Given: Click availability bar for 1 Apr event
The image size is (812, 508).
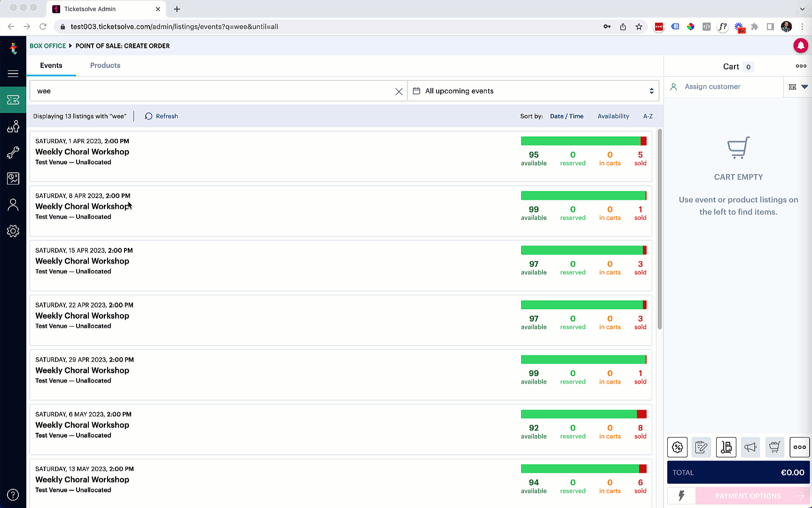Looking at the screenshot, I should coord(584,141).
